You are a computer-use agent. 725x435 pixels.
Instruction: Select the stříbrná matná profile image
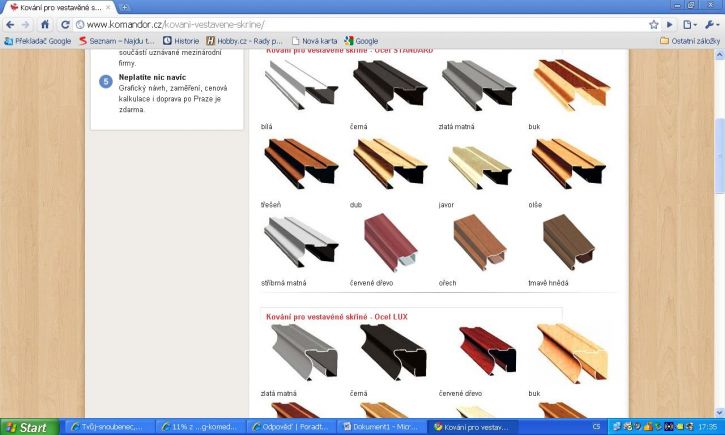pyautogui.click(x=301, y=242)
